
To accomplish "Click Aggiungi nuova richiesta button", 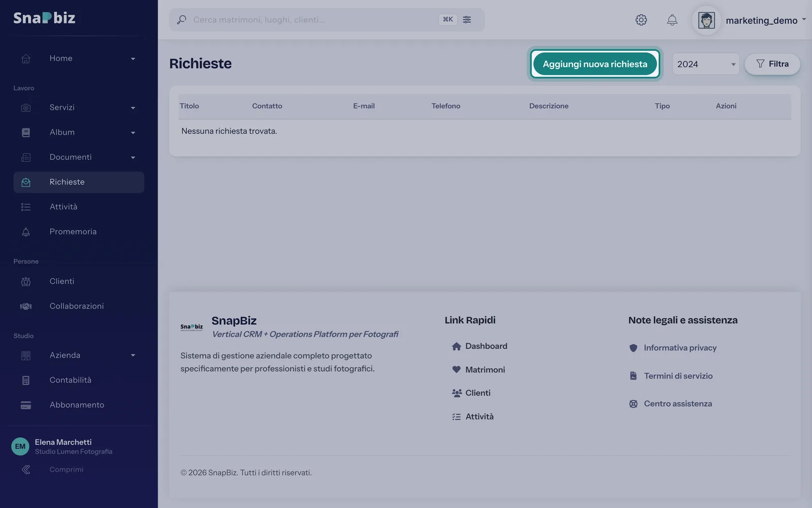I will [595, 64].
